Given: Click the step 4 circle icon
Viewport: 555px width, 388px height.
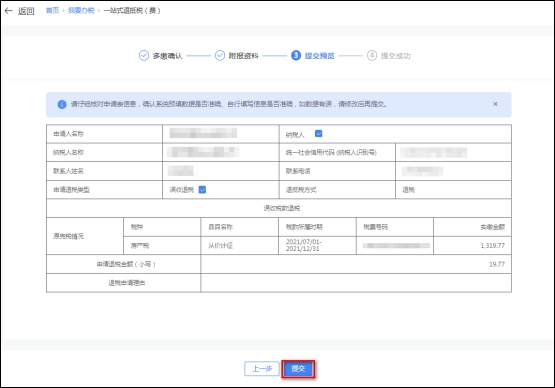Looking at the screenshot, I should tap(372, 56).
